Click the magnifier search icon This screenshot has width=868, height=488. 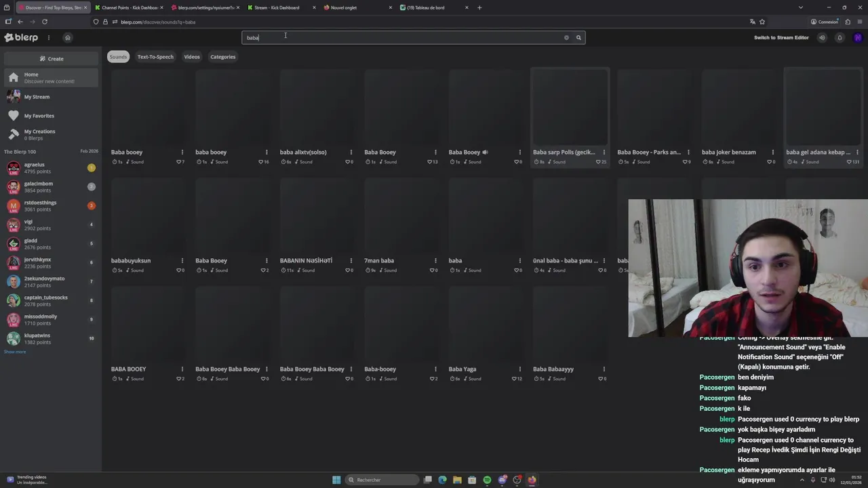[578, 37]
